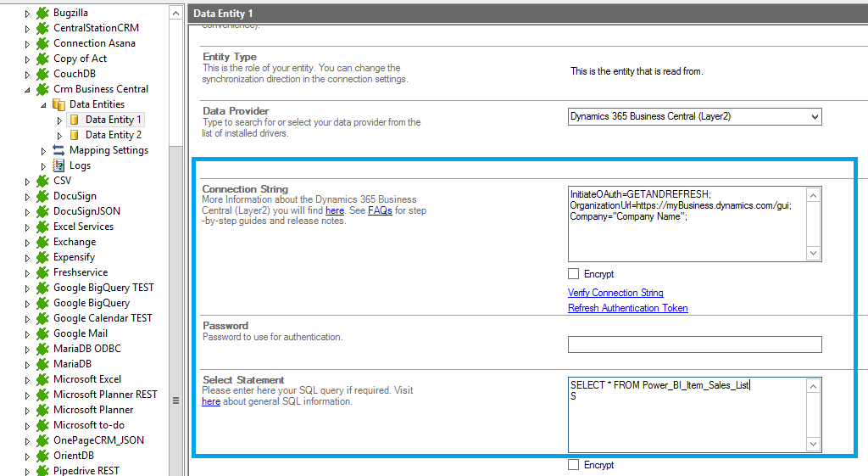868x476 pixels.
Task: Expand the Mapping Settings tree node
Action: pos(44,150)
